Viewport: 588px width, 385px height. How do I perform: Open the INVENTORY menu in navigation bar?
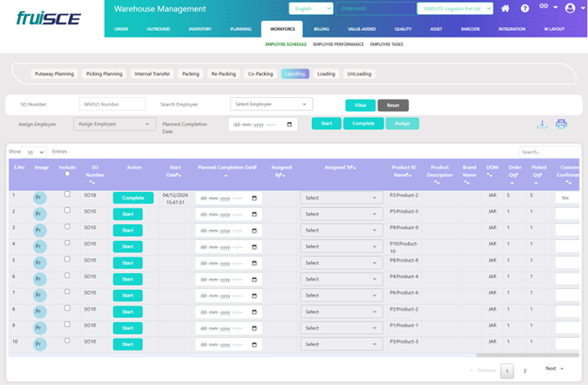(200, 29)
